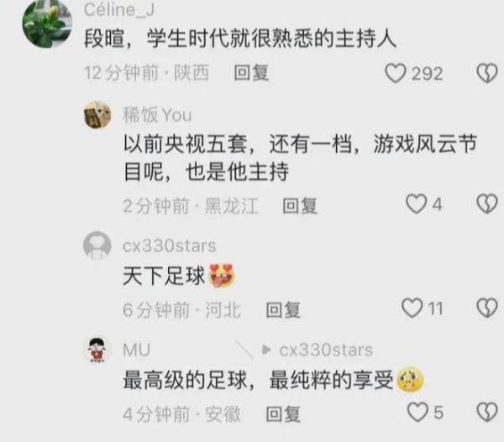Open 稀饭You's cat avatar profile
Viewport: 504px width, 442px height.
coord(97,115)
